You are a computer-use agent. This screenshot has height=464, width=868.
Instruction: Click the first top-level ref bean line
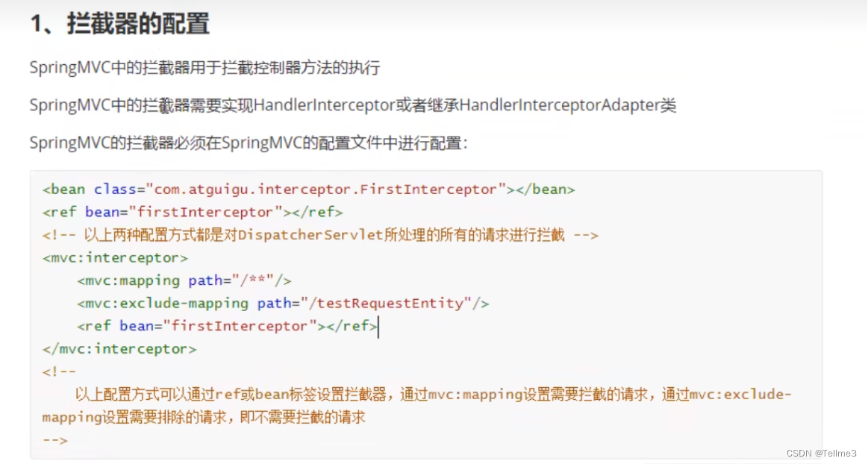point(193,213)
